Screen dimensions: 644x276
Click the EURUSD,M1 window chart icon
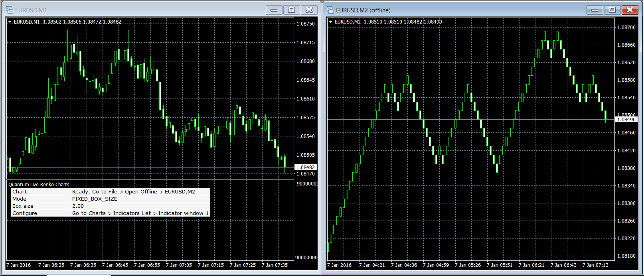[x=10, y=10]
